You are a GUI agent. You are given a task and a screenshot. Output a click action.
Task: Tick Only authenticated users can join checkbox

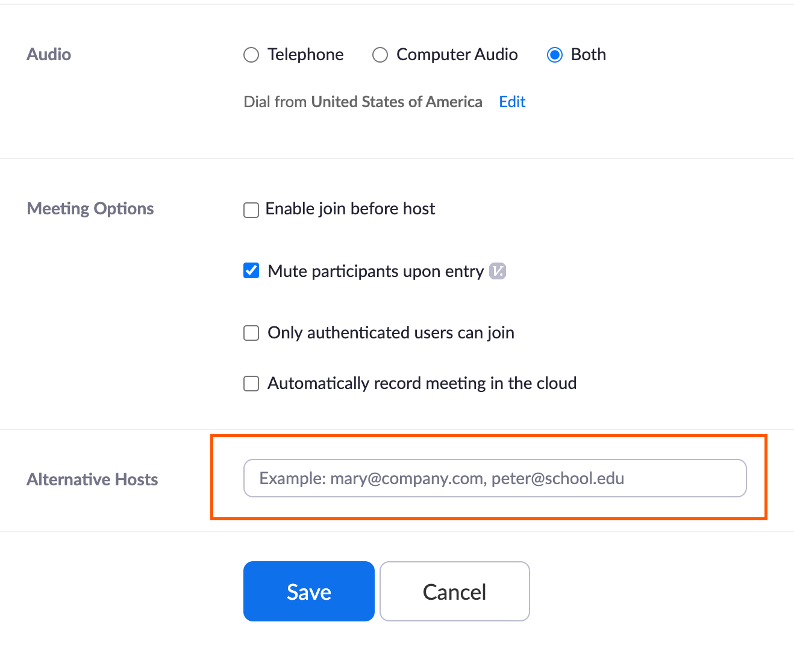click(251, 333)
